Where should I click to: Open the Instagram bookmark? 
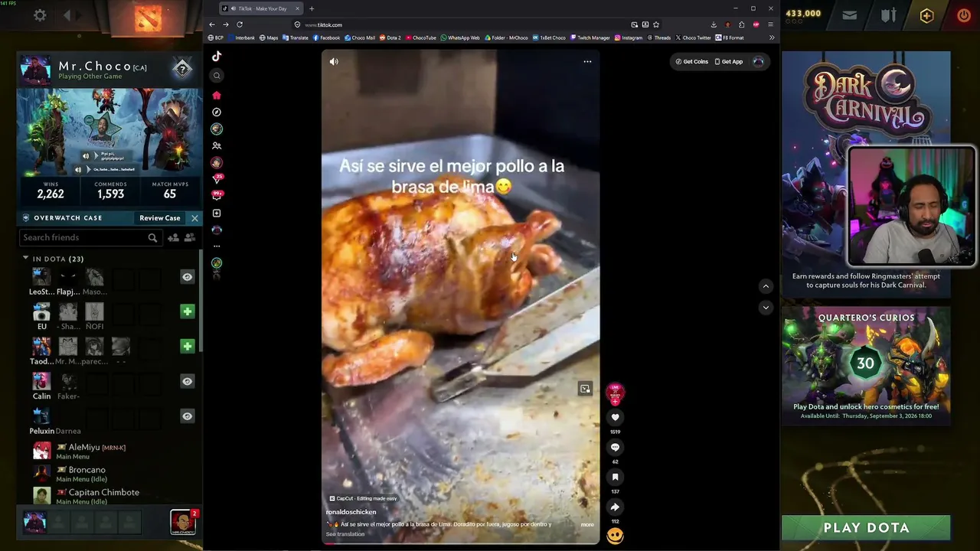[629, 37]
